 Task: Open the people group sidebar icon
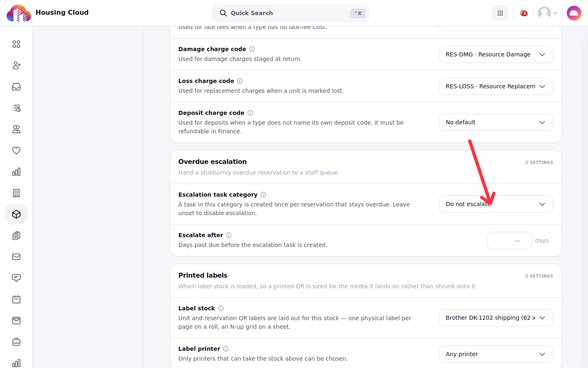pyautogui.click(x=16, y=129)
